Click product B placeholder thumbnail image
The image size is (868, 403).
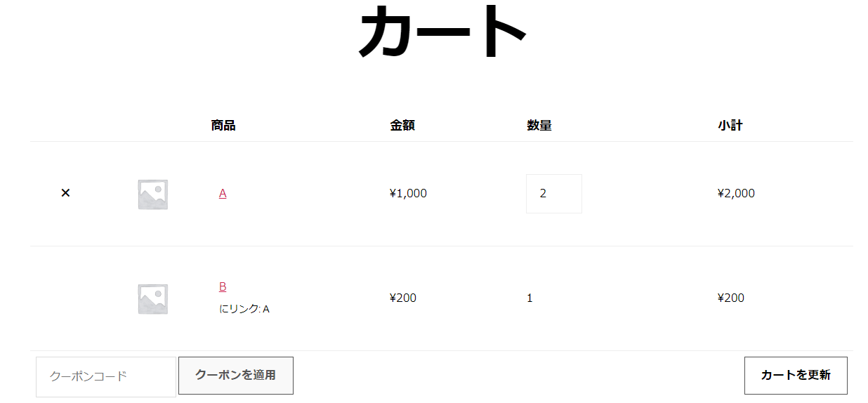pos(152,299)
